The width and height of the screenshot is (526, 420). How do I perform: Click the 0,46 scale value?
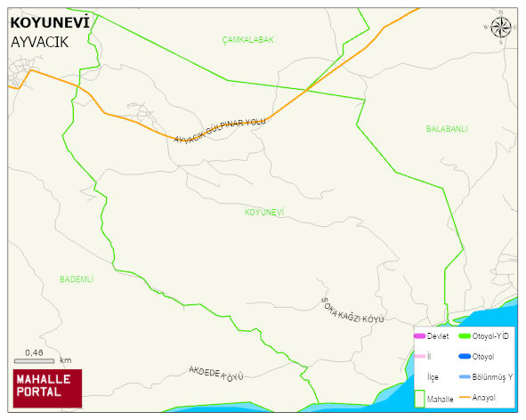pyautogui.click(x=34, y=353)
